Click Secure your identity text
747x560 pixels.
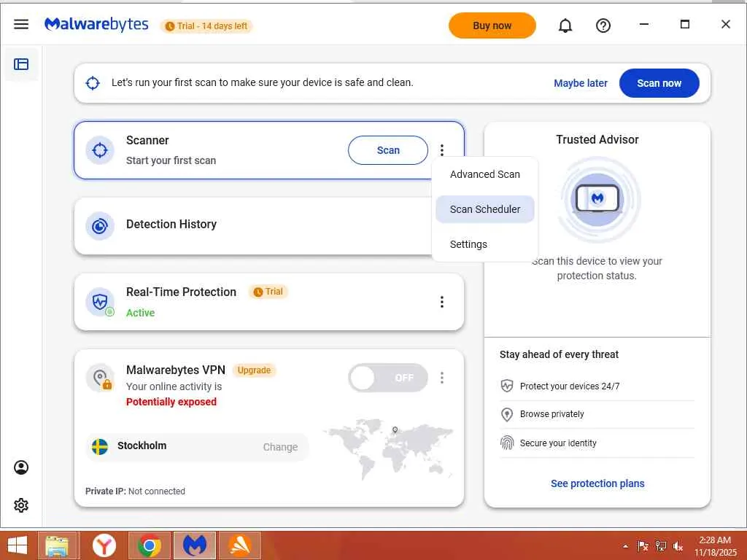pyautogui.click(x=558, y=443)
